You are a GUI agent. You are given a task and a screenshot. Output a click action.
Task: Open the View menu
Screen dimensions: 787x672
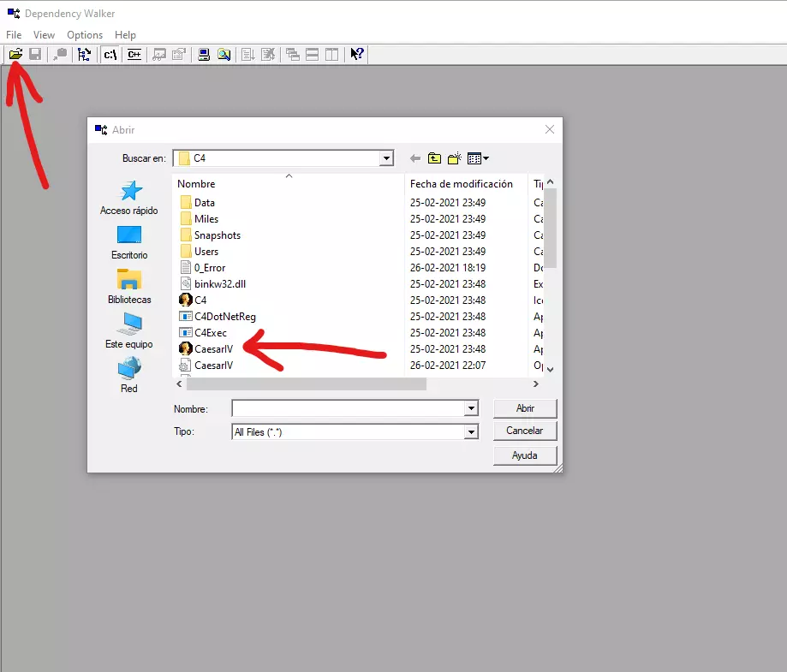point(44,34)
